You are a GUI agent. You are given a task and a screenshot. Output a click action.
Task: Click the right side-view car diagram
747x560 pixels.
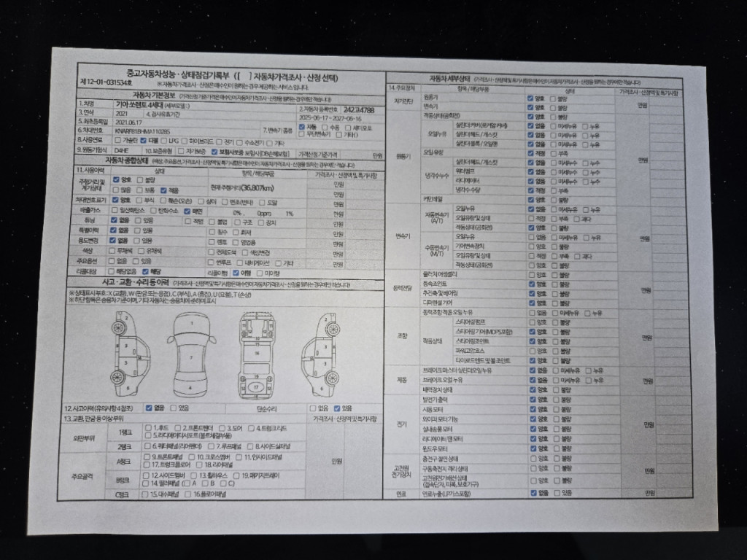pos(321,351)
